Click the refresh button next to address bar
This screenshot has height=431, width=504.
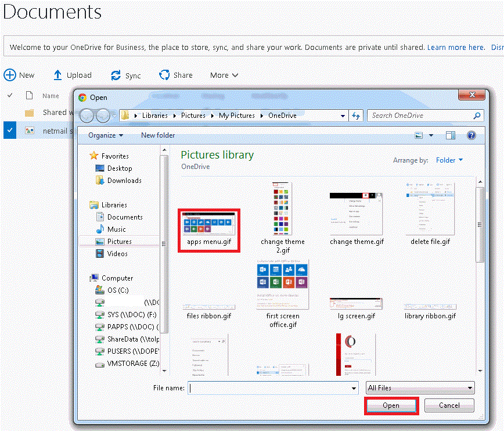click(x=356, y=116)
